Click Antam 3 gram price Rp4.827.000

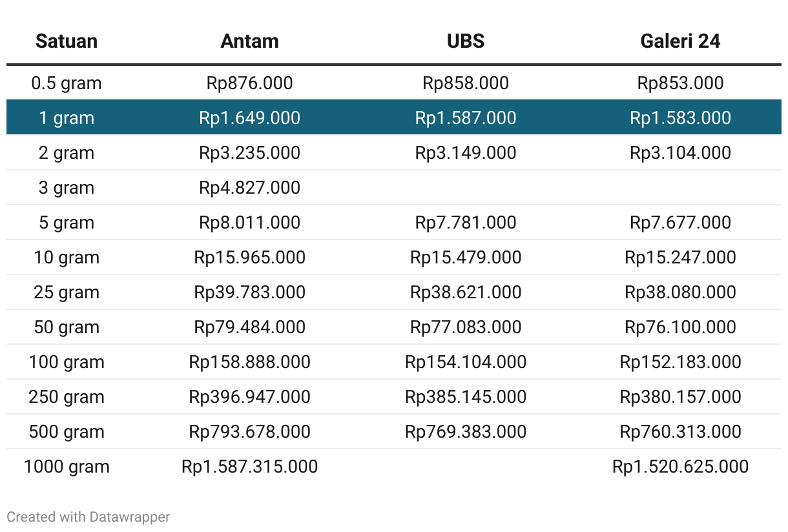(x=249, y=188)
